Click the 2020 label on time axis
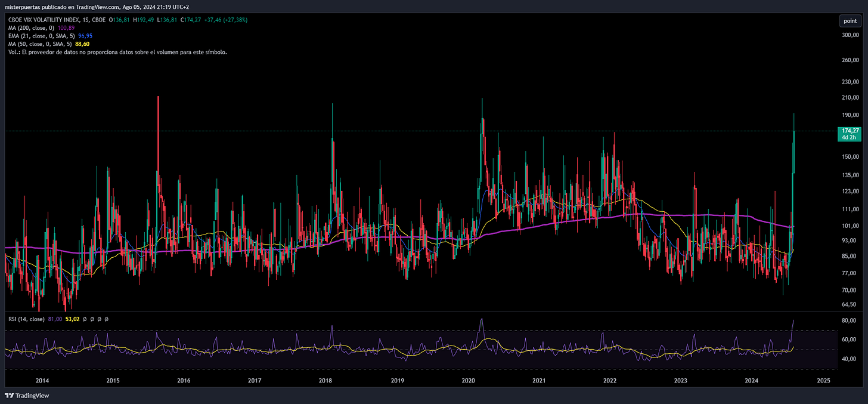The width and height of the screenshot is (868, 404). pos(468,380)
